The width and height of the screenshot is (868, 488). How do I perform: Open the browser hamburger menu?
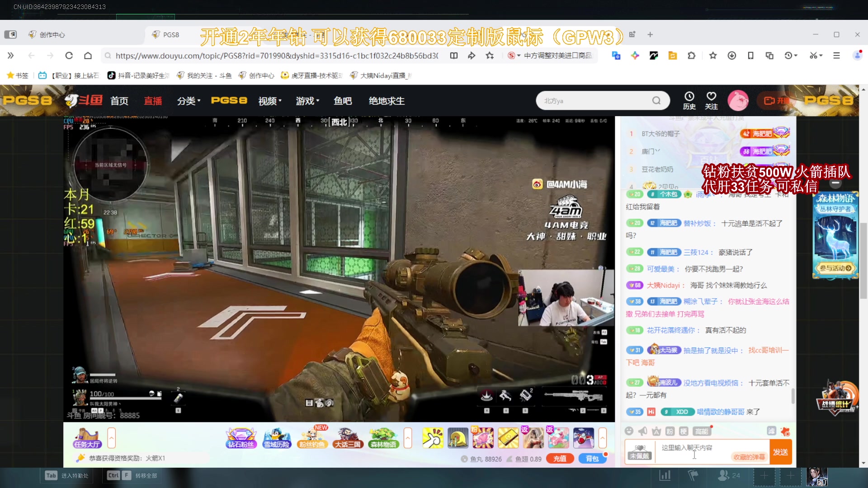(x=836, y=56)
